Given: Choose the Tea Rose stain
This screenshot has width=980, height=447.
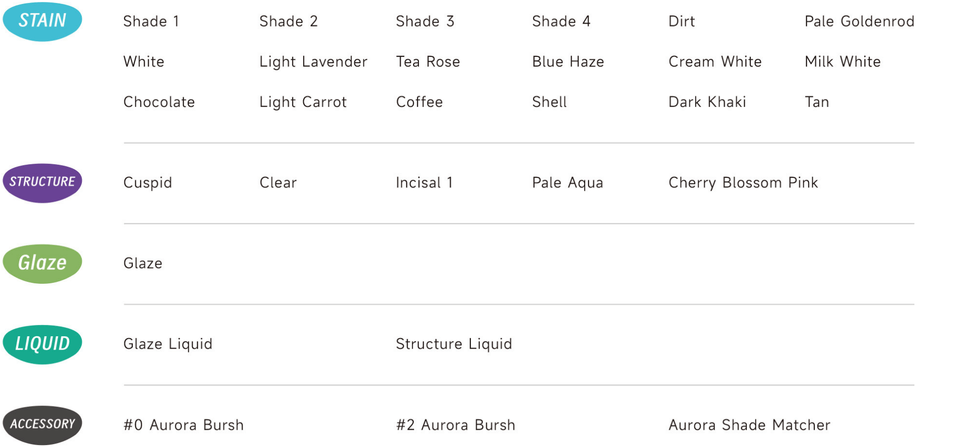Looking at the screenshot, I should (428, 62).
